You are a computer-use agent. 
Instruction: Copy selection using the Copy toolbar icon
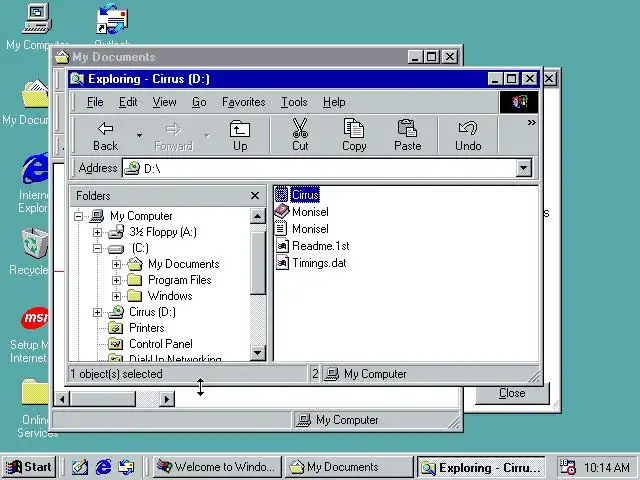(x=354, y=136)
